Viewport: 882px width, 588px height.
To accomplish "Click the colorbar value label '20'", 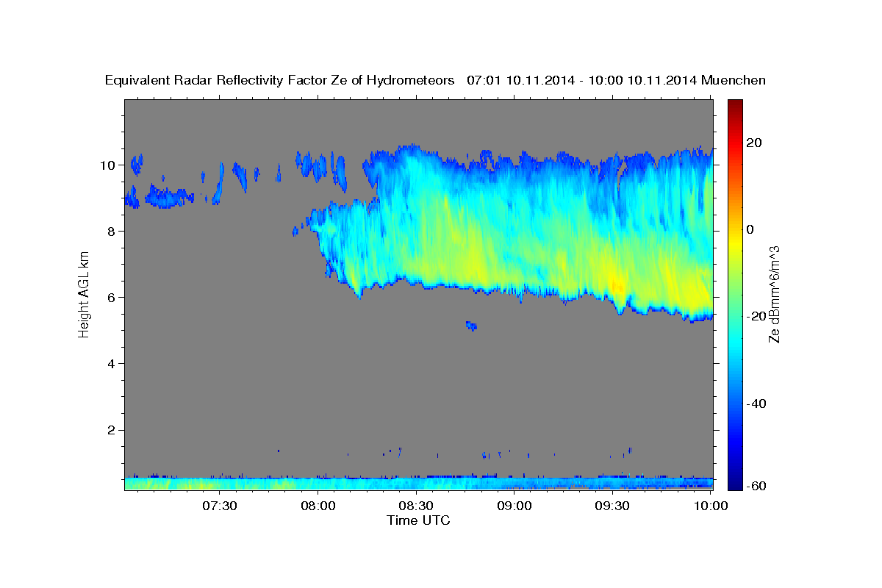I will click(755, 143).
